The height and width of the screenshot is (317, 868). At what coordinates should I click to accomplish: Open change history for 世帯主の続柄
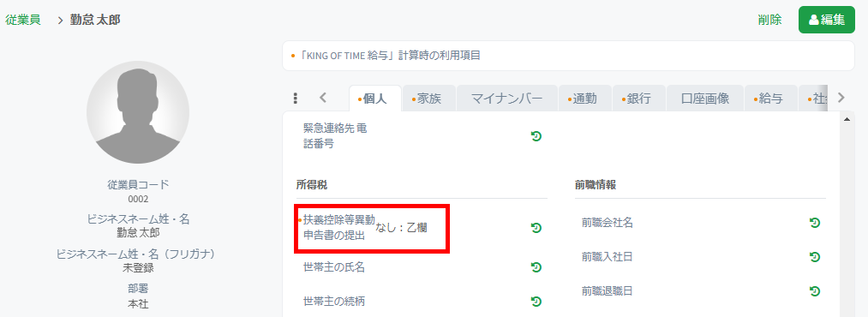click(x=536, y=302)
